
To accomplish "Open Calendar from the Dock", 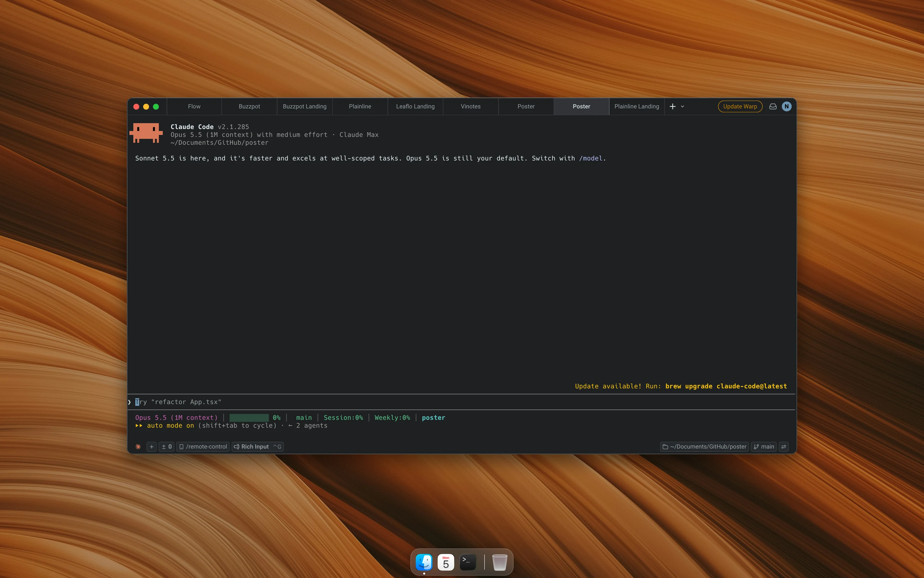I will click(x=446, y=562).
